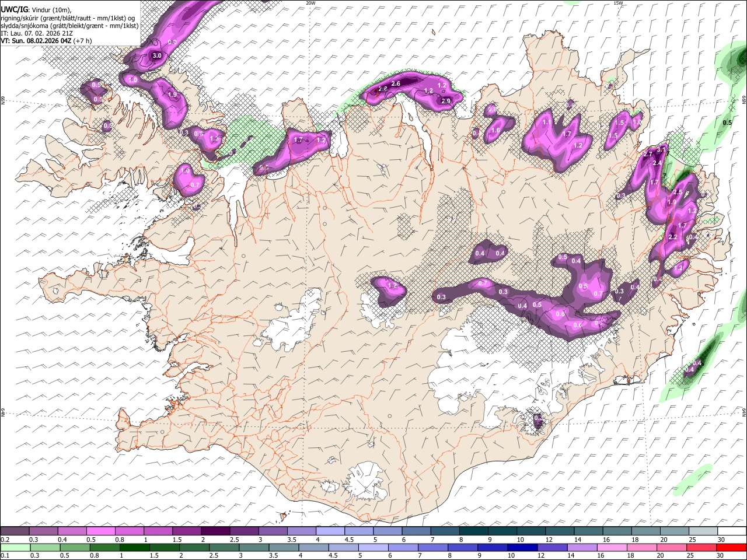Click the '0.1' label in the lower legend
This screenshot has width=747, height=560.
pos(5,556)
